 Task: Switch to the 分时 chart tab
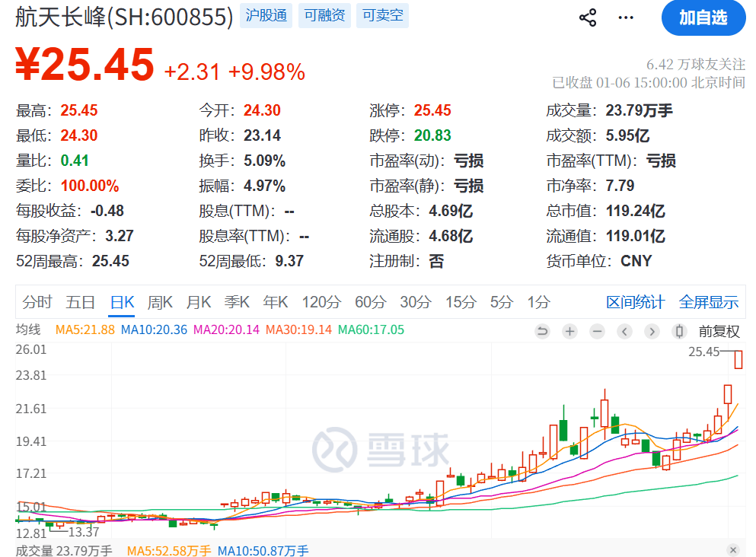coord(37,302)
